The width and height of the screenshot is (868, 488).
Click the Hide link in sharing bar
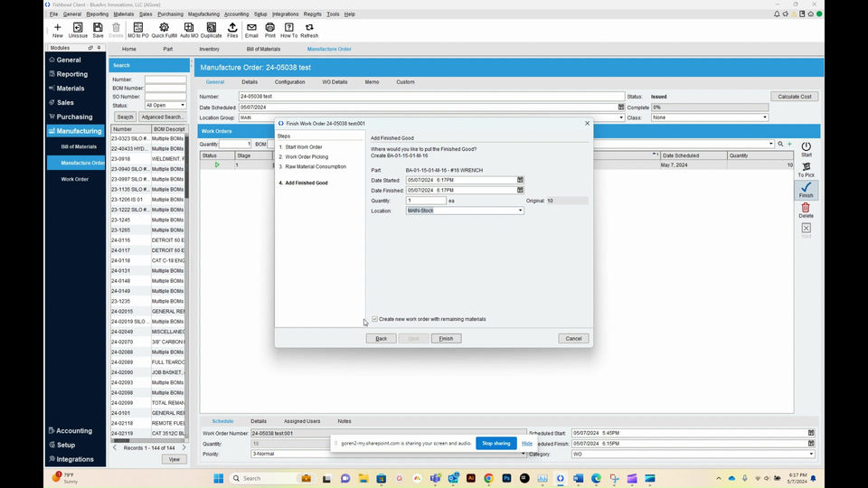pyautogui.click(x=527, y=443)
